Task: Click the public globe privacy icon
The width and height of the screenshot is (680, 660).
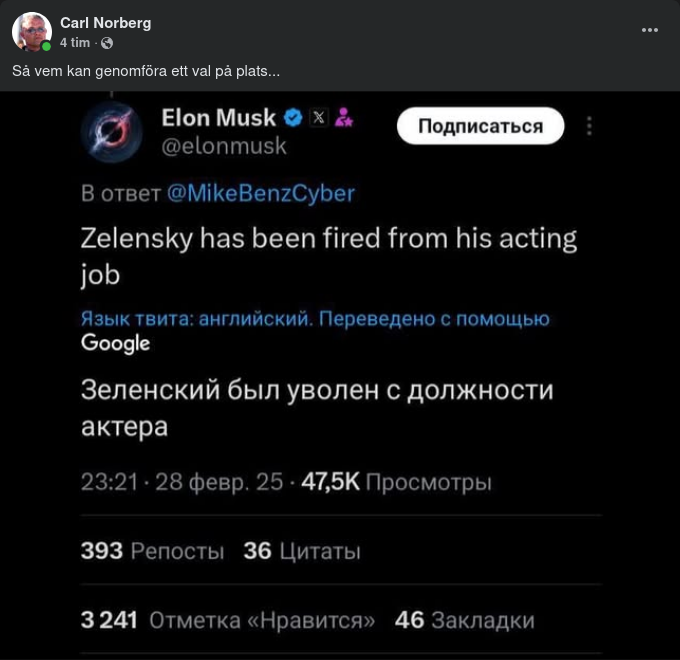Action: [x=107, y=43]
